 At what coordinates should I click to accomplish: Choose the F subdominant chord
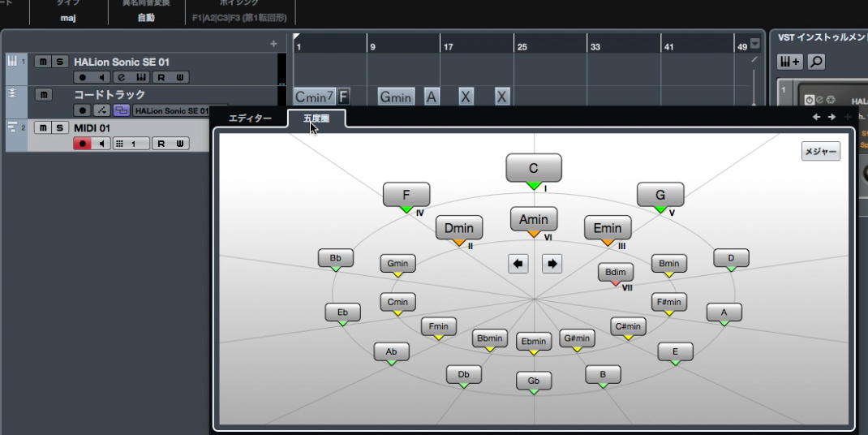point(406,195)
